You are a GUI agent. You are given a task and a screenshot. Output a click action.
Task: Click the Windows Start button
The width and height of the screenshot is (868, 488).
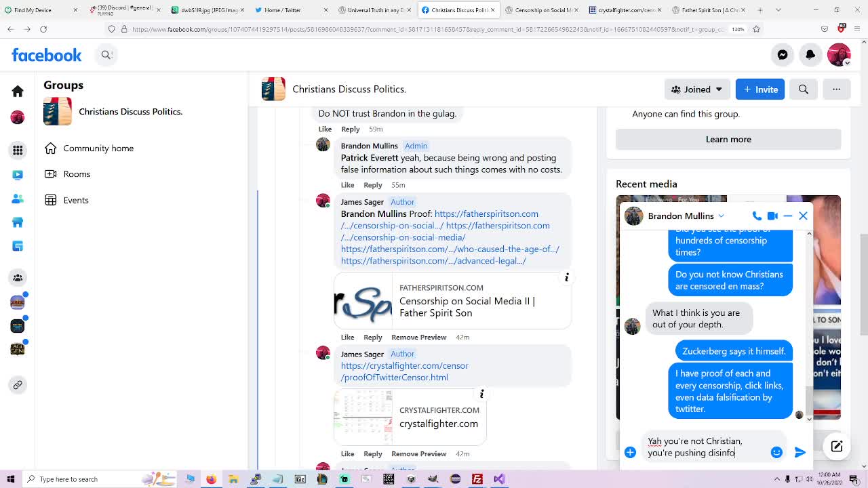click(10, 479)
